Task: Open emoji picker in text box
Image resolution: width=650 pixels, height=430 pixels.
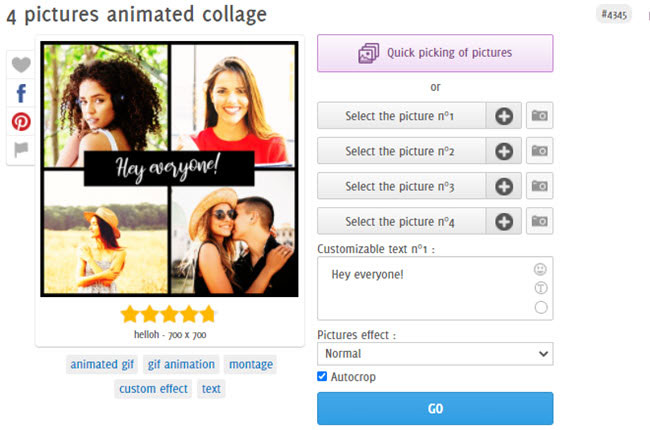Action: click(541, 269)
